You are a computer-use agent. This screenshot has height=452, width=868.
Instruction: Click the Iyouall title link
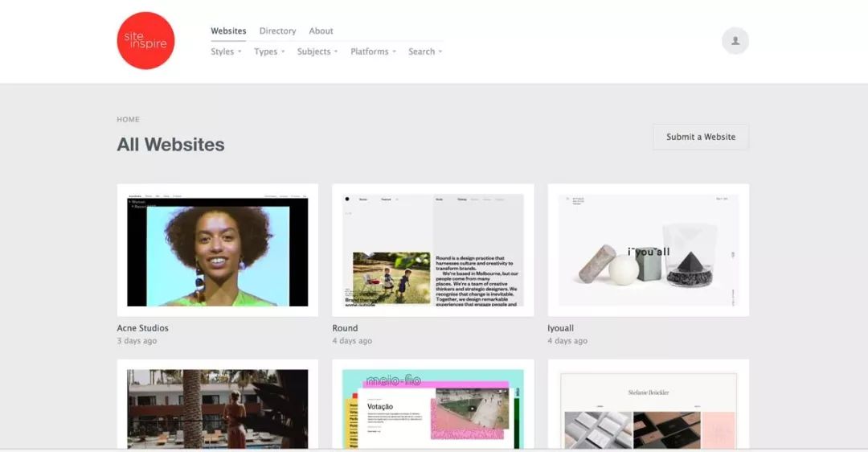[x=560, y=328]
